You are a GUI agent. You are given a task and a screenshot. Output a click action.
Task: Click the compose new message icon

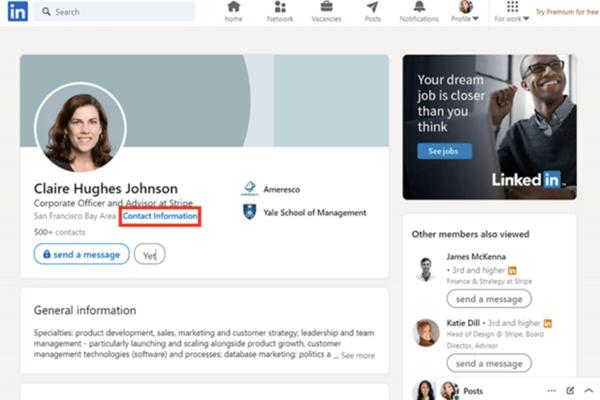(570, 391)
